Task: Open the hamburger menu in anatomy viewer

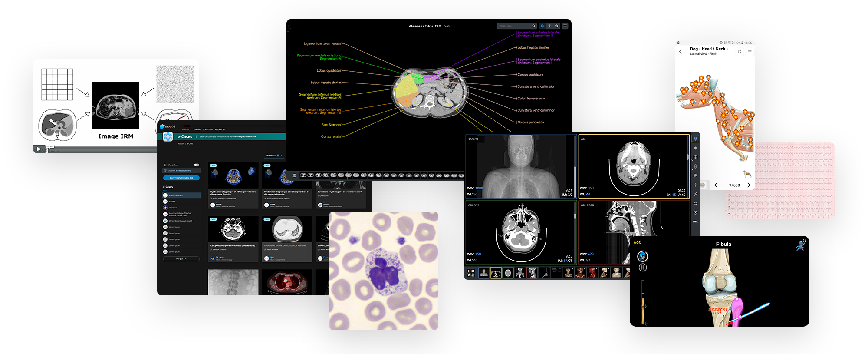Action: [565, 26]
